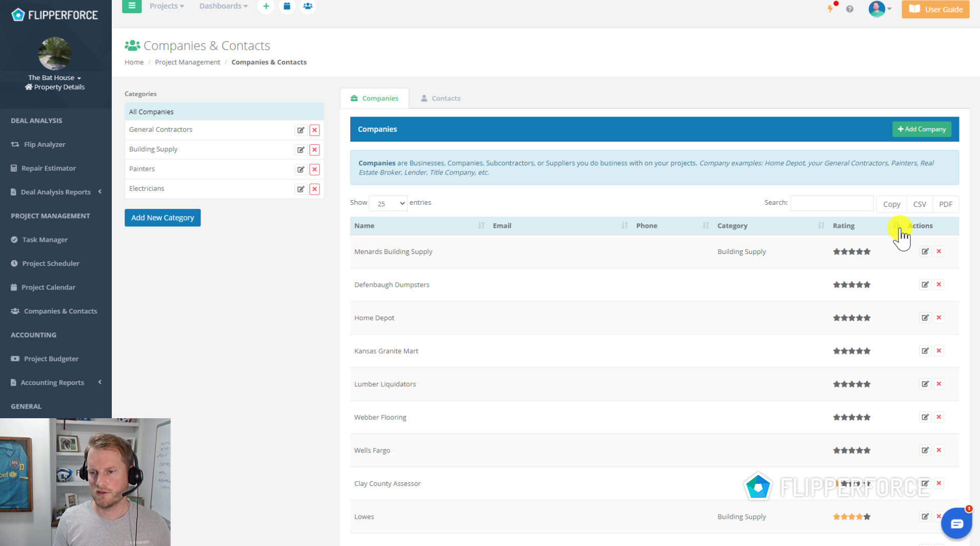Edit Kansas Granite Mart company
980x546 pixels.
point(925,351)
